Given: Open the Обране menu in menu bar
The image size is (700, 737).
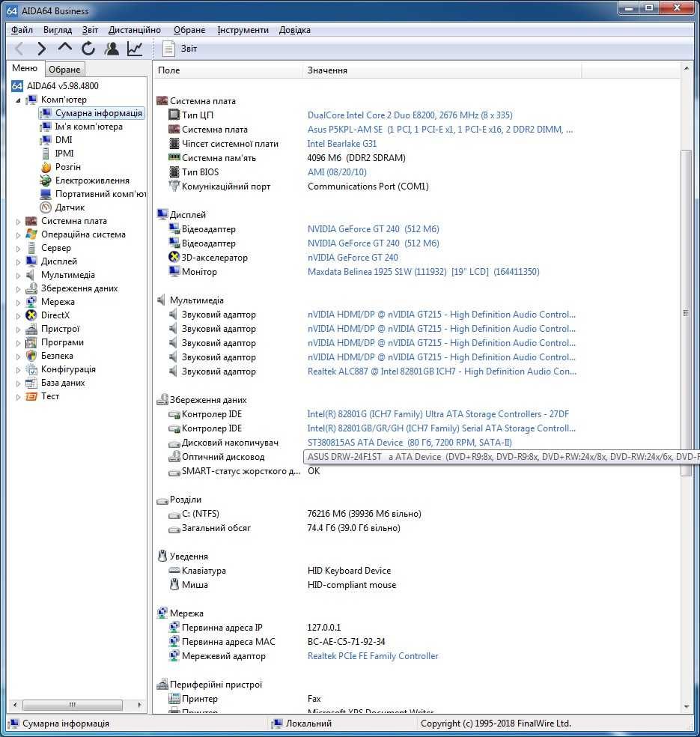Looking at the screenshot, I should (x=189, y=30).
